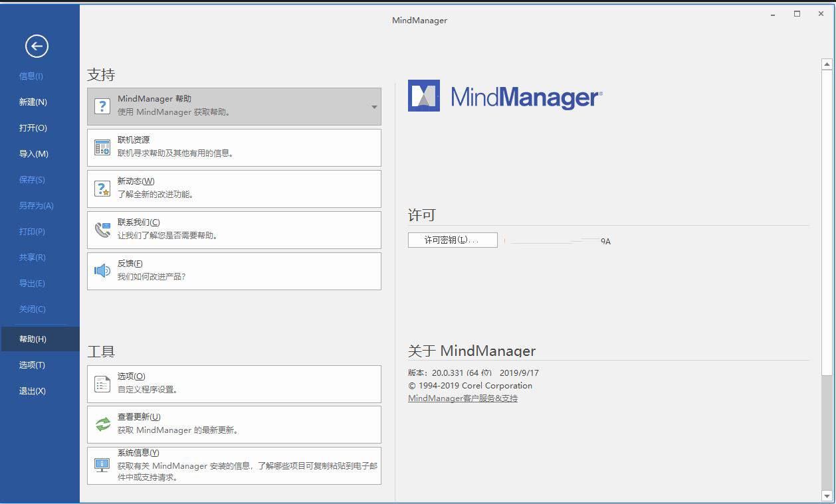
Task: Select 打开(O) in the left sidebar
Action: pos(33,128)
